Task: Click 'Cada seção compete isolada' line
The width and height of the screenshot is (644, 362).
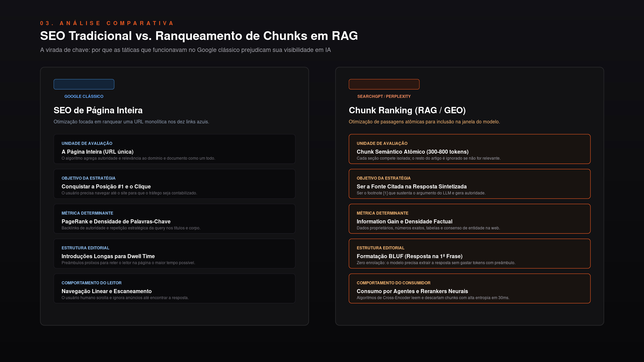Action: pyautogui.click(x=428, y=158)
